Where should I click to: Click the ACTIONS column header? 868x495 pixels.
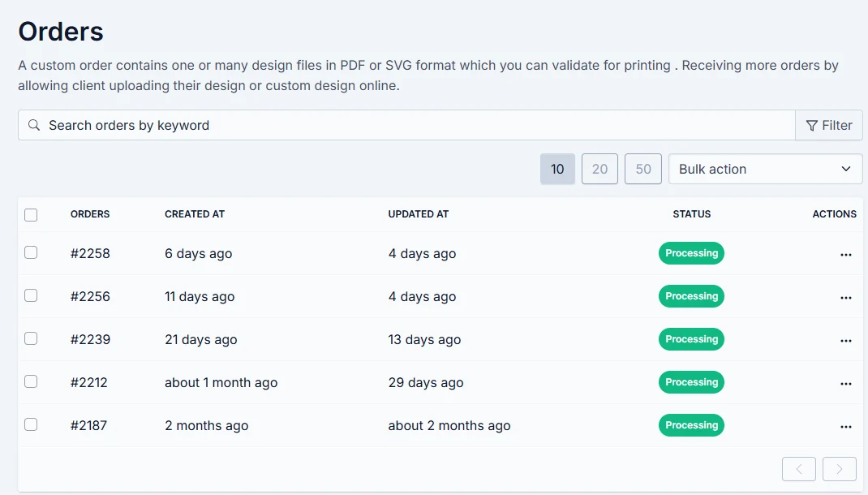(x=834, y=214)
